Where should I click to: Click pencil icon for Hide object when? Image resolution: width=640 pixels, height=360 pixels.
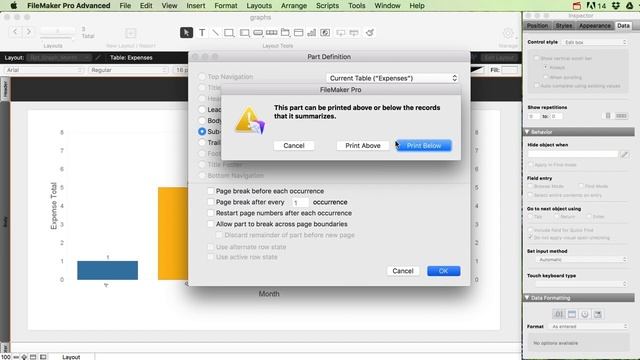click(624, 154)
